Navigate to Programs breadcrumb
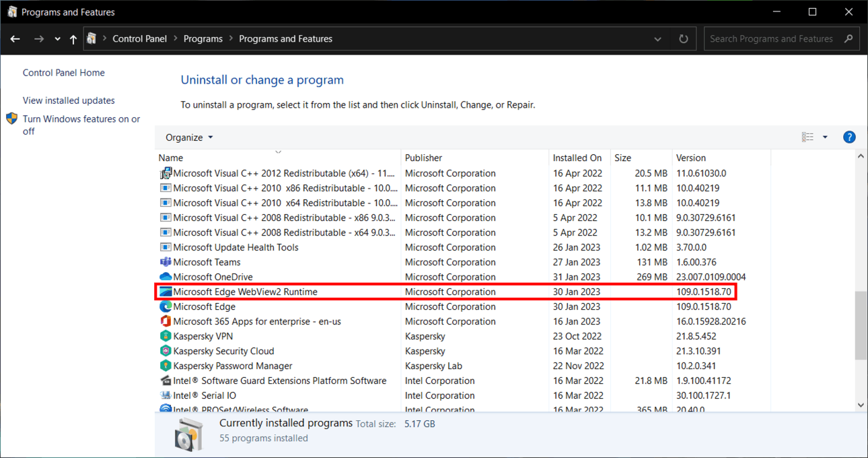Screen dimensions: 868x458 [203, 39]
